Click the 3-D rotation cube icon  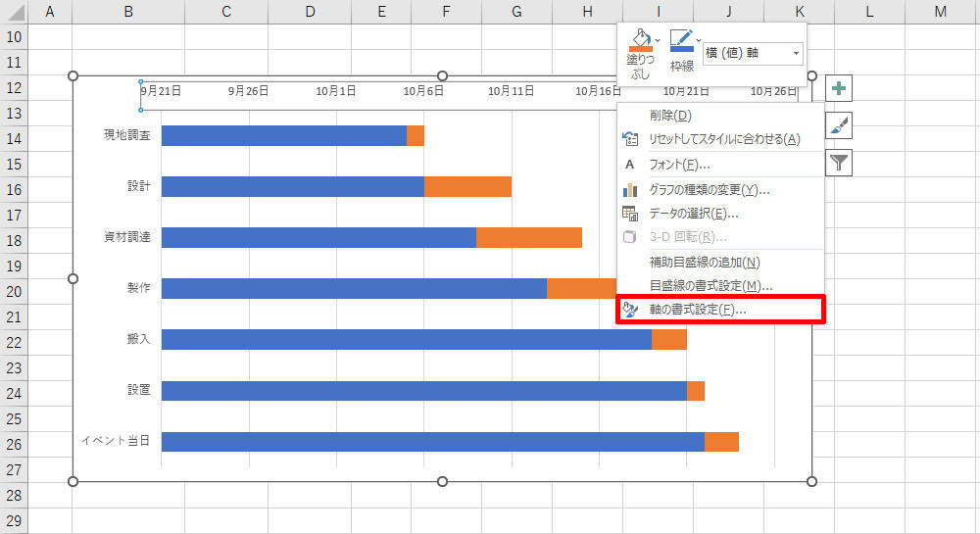click(630, 237)
